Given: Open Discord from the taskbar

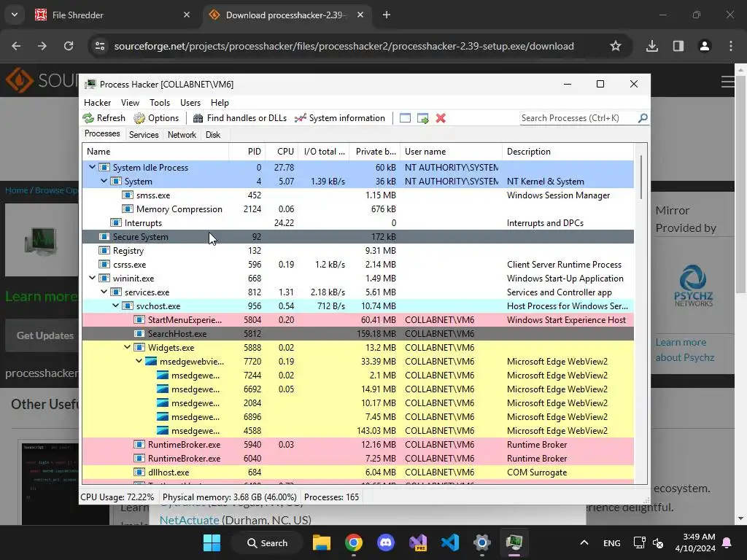Looking at the screenshot, I should tap(386, 542).
